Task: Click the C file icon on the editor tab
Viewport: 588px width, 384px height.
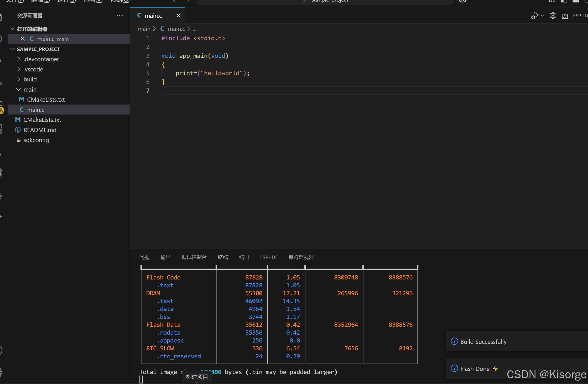Action: click(x=139, y=15)
